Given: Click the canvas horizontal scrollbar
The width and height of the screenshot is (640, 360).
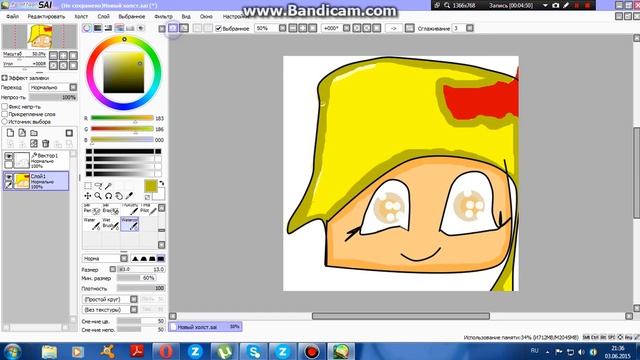Looking at the screenshot, I should click(x=400, y=316).
